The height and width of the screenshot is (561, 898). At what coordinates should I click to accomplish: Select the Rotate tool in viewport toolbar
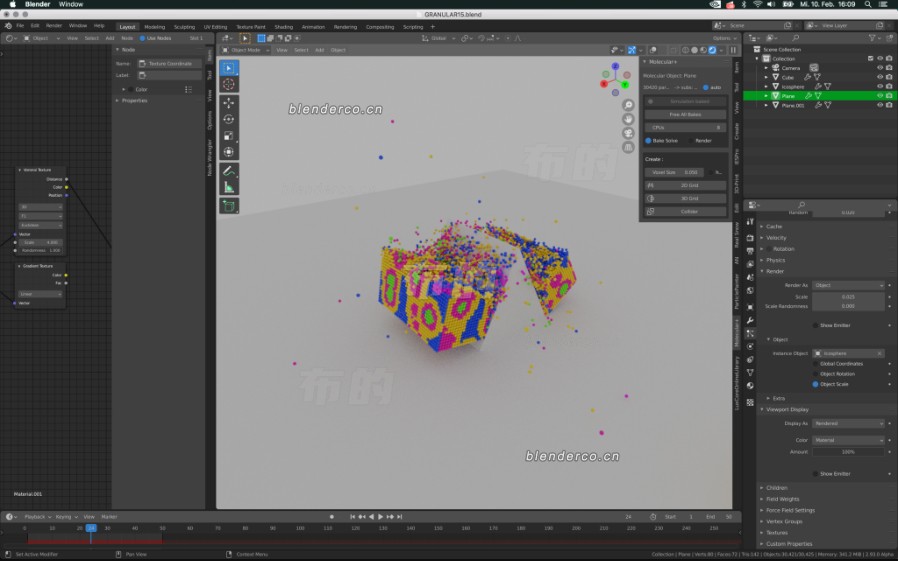[x=229, y=119]
